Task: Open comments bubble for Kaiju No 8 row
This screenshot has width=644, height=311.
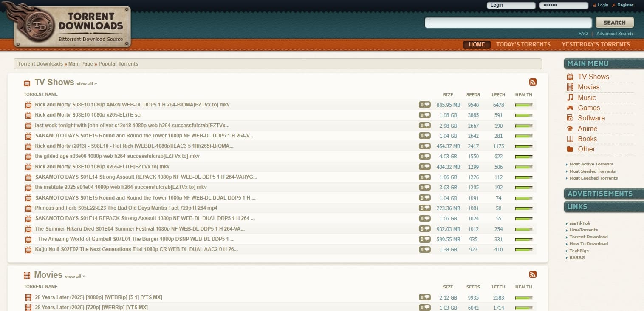Action: pos(425,249)
